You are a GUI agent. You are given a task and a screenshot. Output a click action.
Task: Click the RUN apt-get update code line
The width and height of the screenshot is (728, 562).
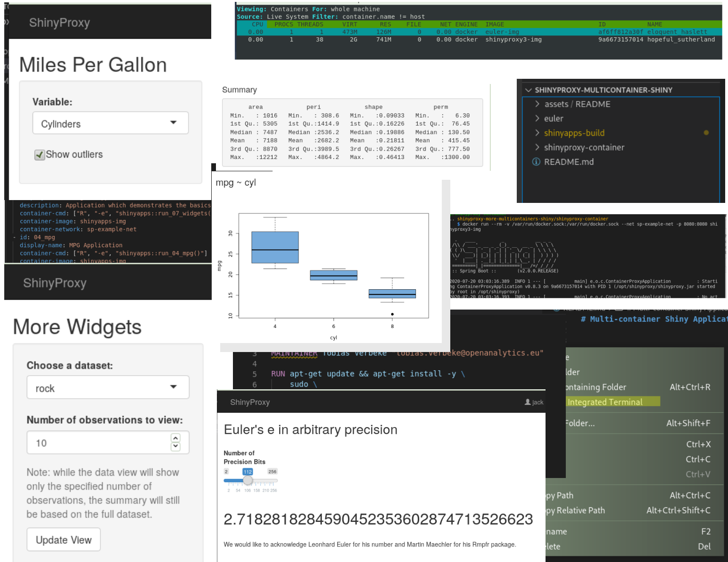coord(368,374)
